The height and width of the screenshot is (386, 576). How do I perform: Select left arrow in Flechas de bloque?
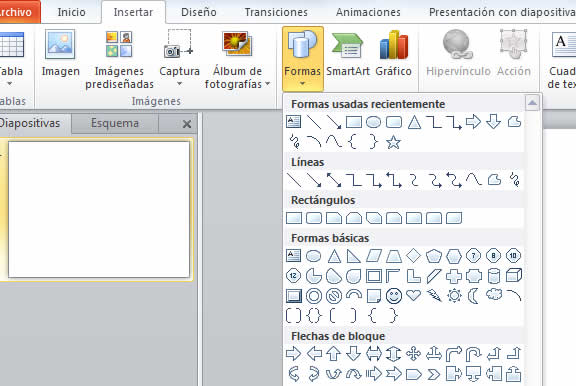[314, 354]
